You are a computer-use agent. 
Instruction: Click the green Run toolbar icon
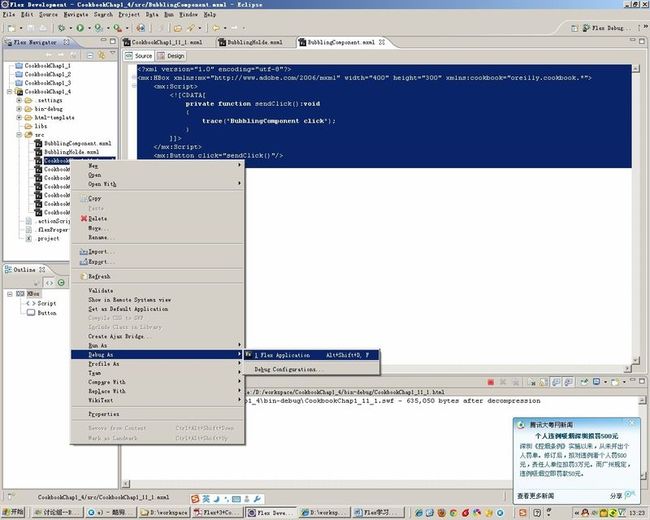(80, 28)
